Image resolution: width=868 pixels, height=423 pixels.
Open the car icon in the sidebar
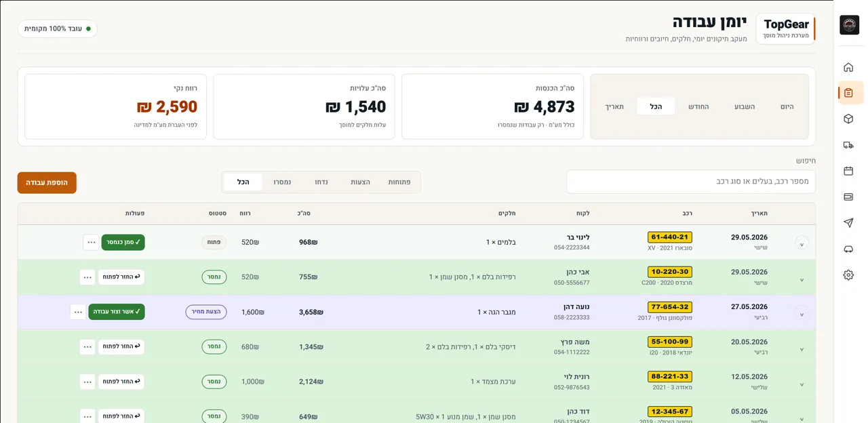coord(848,249)
